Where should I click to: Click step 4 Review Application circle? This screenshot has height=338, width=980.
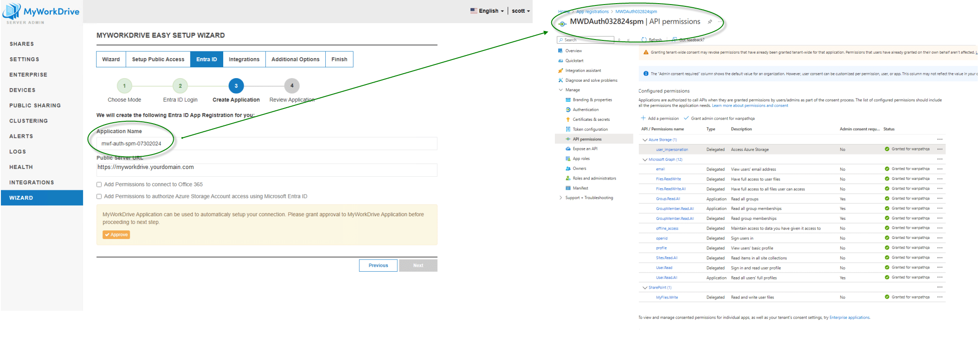tap(292, 86)
